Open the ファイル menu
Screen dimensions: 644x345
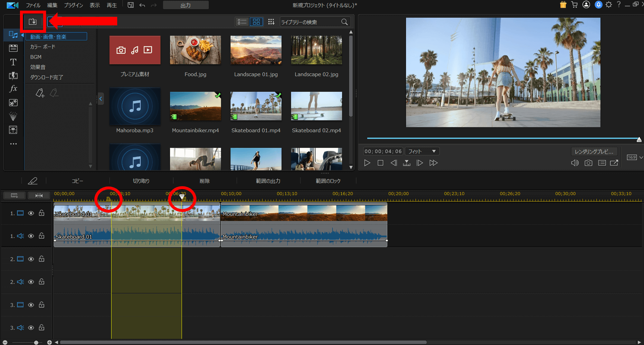(x=33, y=5)
